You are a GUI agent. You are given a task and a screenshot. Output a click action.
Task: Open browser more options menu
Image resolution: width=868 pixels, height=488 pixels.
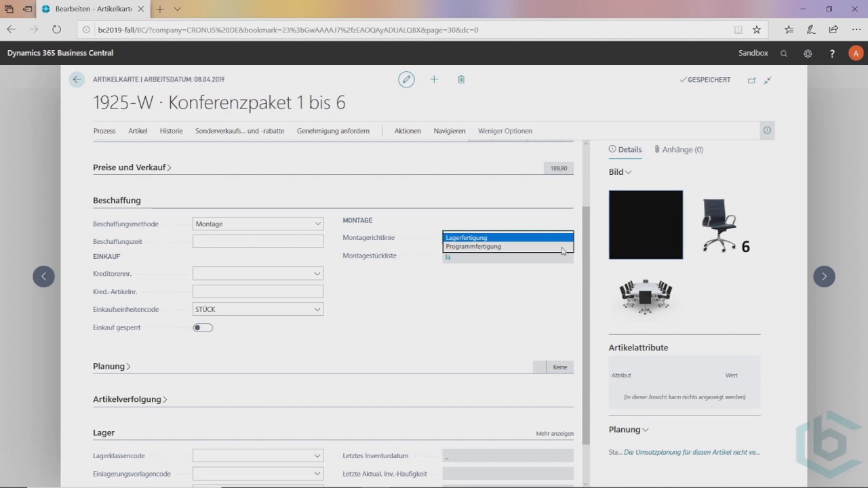tap(856, 30)
